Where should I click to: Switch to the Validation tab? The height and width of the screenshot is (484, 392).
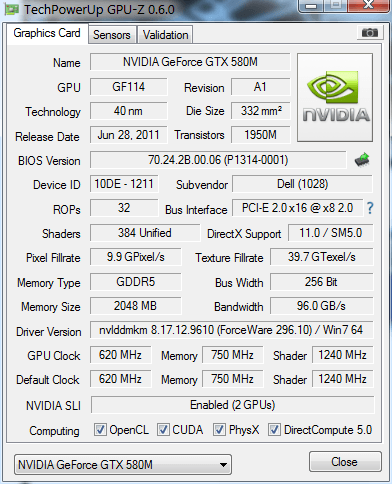pyautogui.click(x=165, y=35)
